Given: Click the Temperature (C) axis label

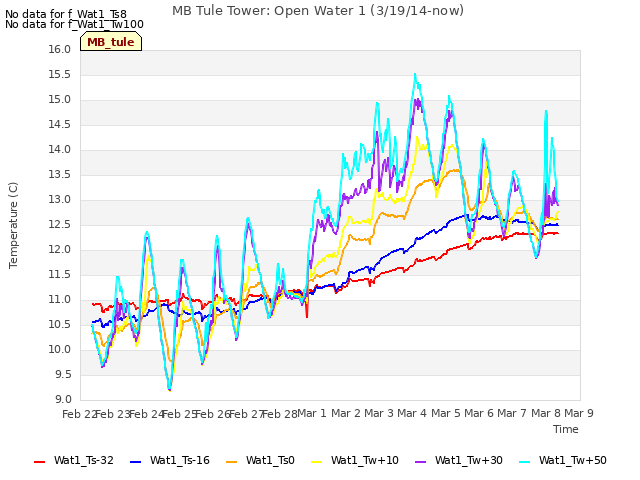Looking at the screenshot, I should 13,225.
